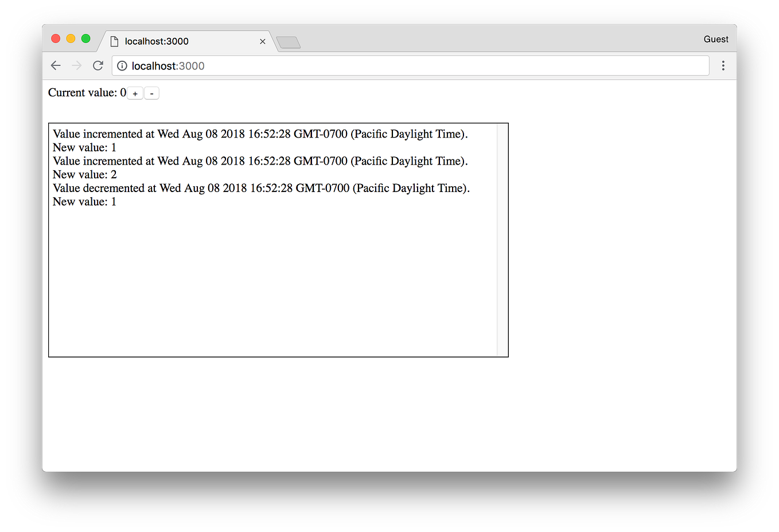Open the page info icon in address bar

coord(122,65)
